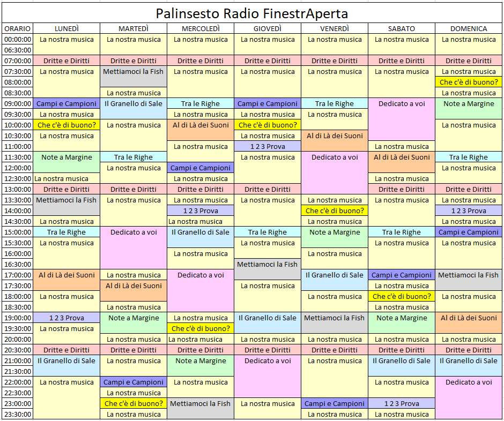This screenshot has width=504, height=421.
Task: Select Wednesday's 12:00 Campi e Campioni cell
Action: [x=201, y=168]
